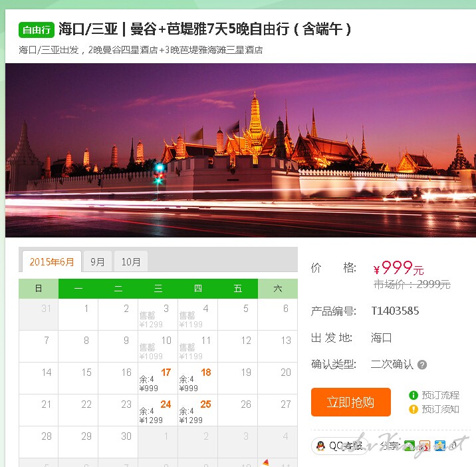Open the 10月 calendar tab

tap(131, 261)
